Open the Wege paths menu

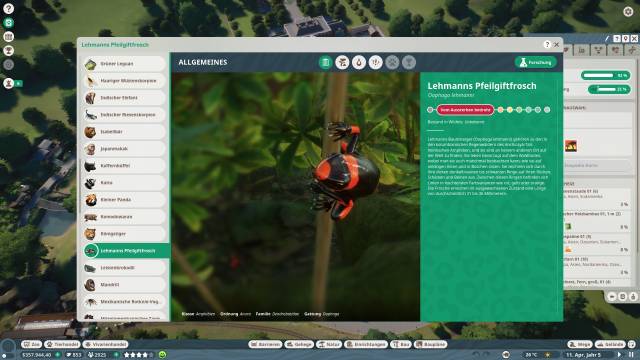[x=580, y=344]
